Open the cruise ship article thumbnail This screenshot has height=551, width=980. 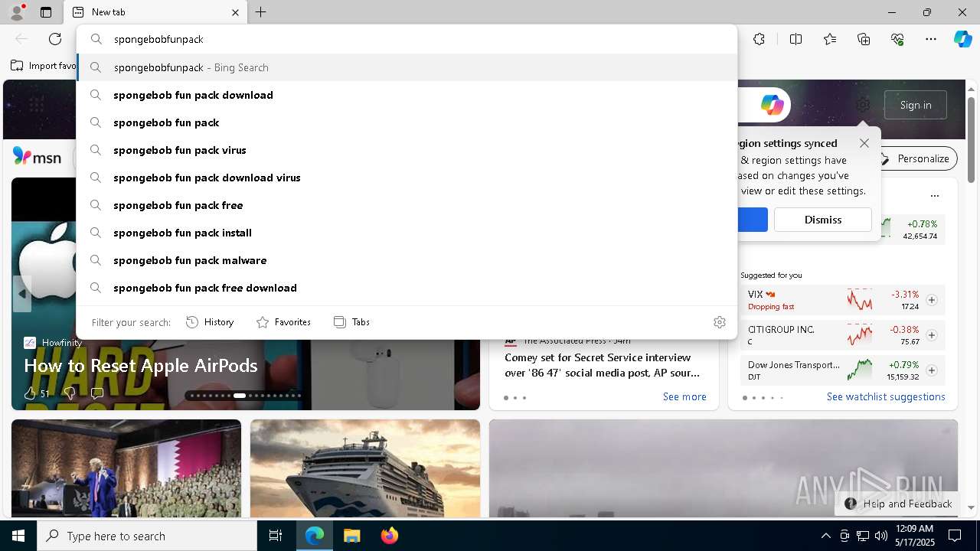point(365,468)
